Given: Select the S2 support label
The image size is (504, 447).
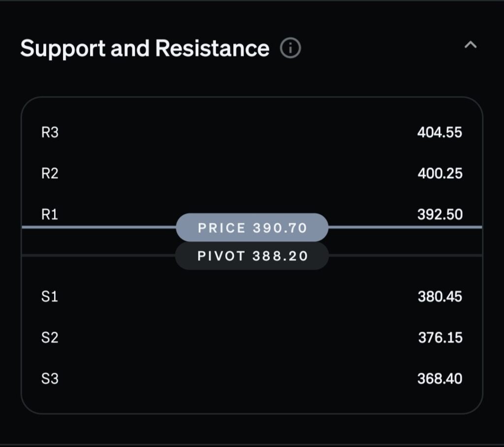Looking at the screenshot, I should point(50,337).
